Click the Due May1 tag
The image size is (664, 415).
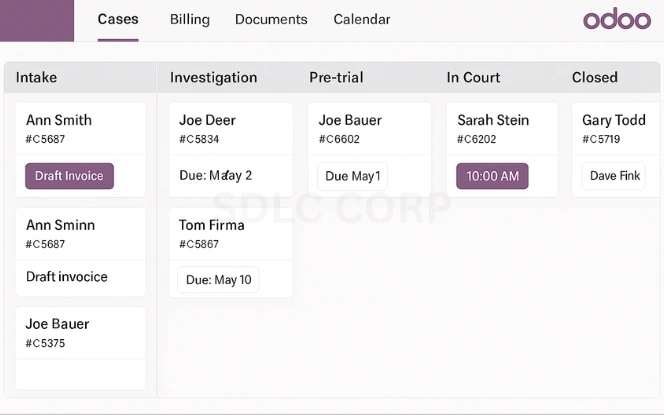coord(352,176)
